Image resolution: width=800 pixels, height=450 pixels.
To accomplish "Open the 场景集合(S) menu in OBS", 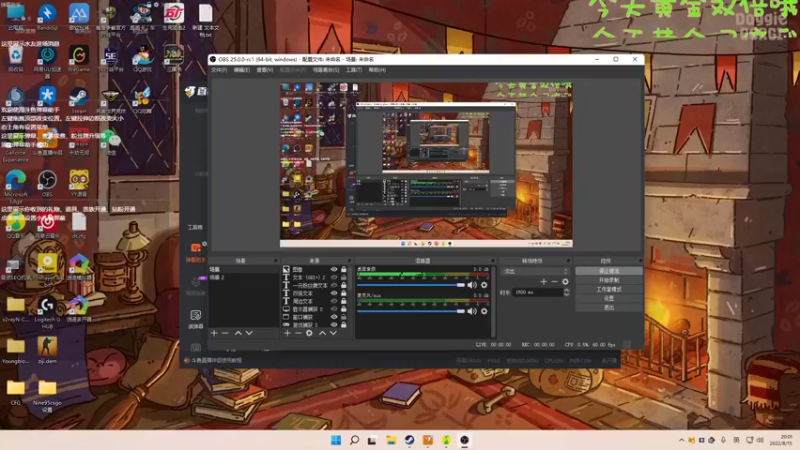I will pos(326,70).
